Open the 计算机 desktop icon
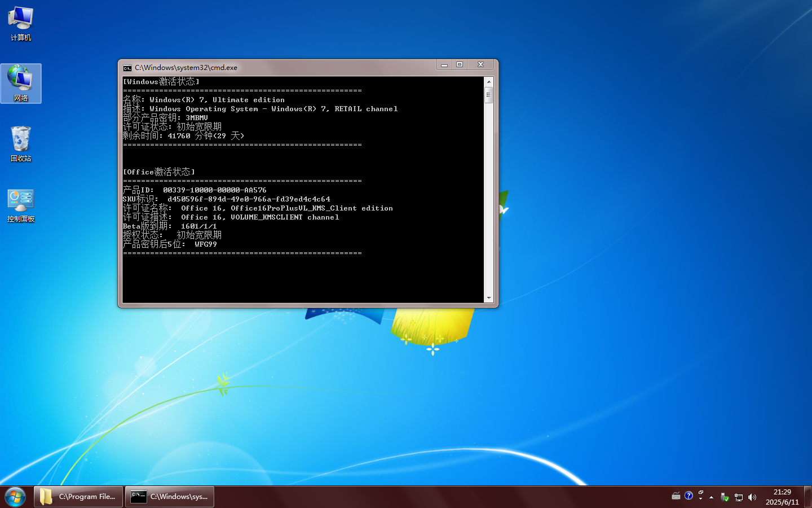Viewport: 812px width, 508px height. pyautogui.click(x=21, y=24)
